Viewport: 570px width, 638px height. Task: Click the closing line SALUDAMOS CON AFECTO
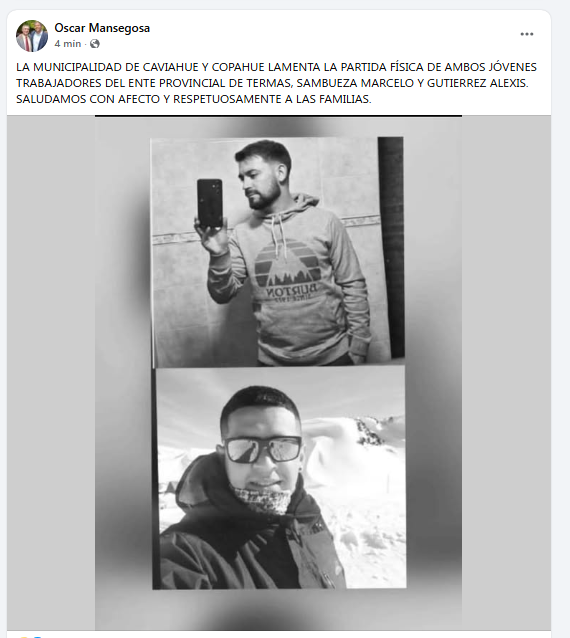pyautogui.click(x=194, y=99)
